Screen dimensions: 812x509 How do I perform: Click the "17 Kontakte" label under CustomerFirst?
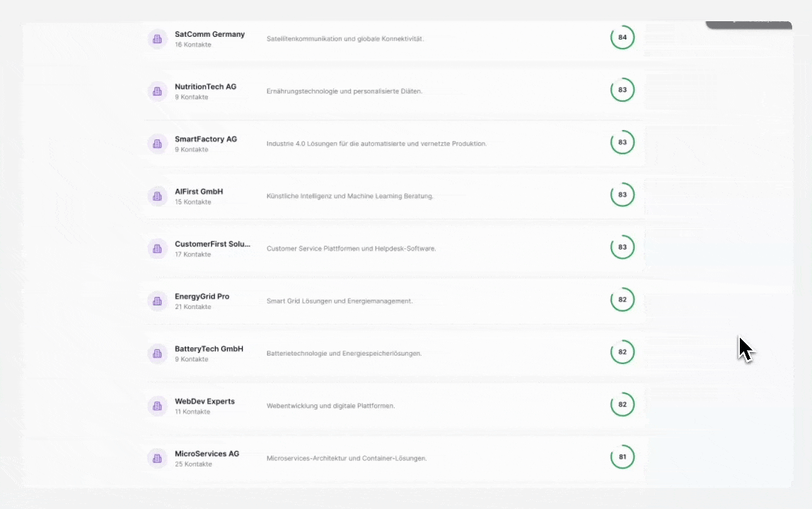[192, 255]
